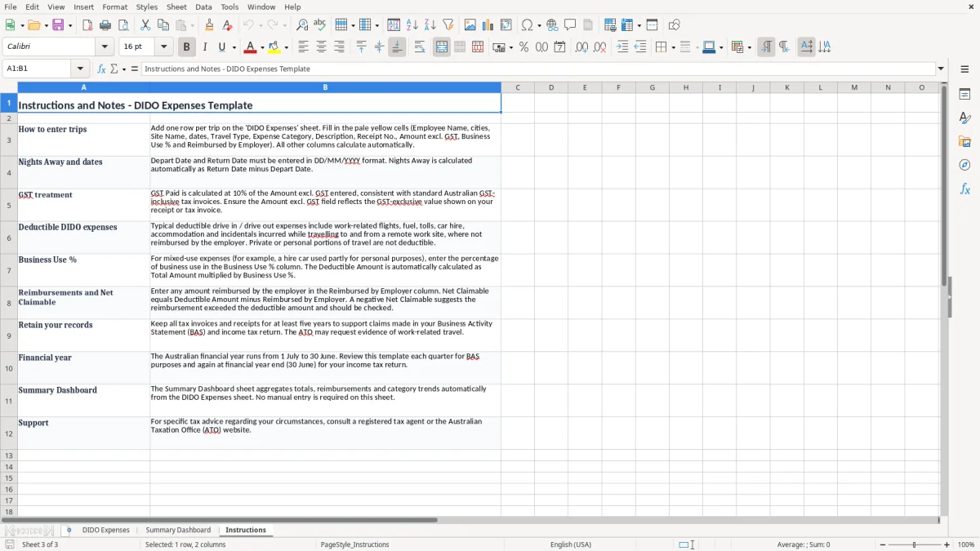The height and width of the screenshot is (551, 980).
Task: Click the Define Print Area icon
Action: coord(610,25)
